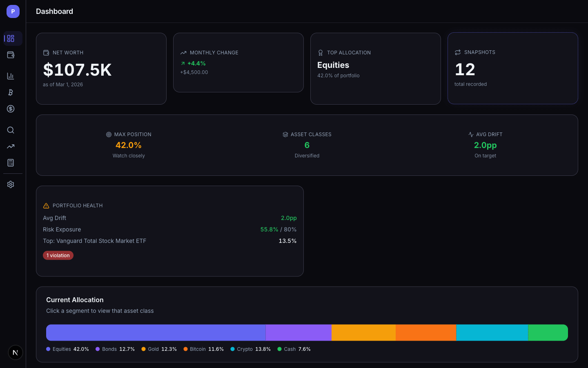Click the Equities 42.0% legend entry
This screenshot has width=588, height=368.
coord(67,349)
